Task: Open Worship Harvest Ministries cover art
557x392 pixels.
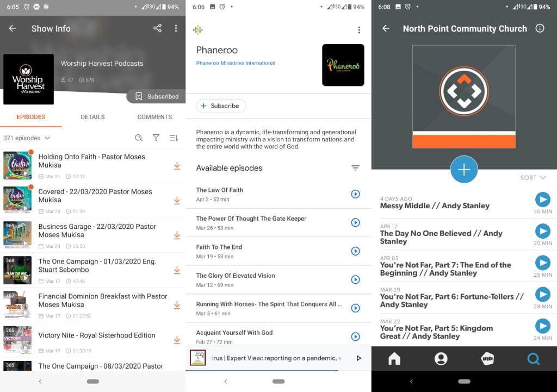Action: point(28,79)
